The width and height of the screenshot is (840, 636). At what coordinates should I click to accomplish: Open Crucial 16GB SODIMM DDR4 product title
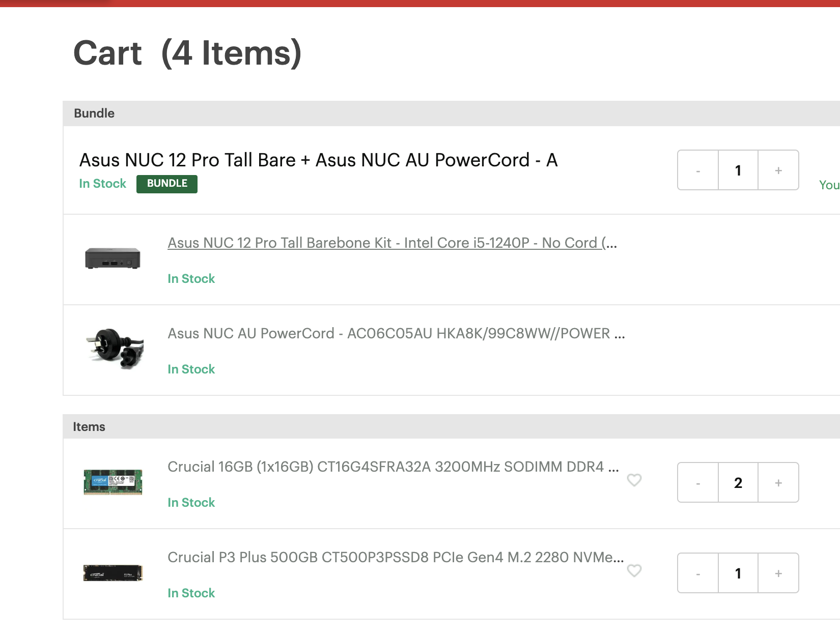point(393,467)
